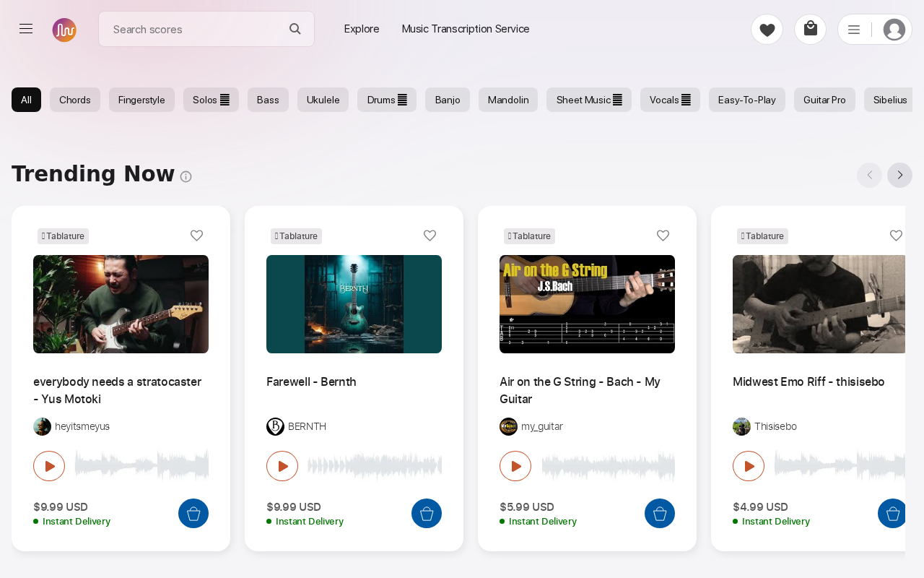
Task: Open the Explore link
Action: [x=362, y=29]
